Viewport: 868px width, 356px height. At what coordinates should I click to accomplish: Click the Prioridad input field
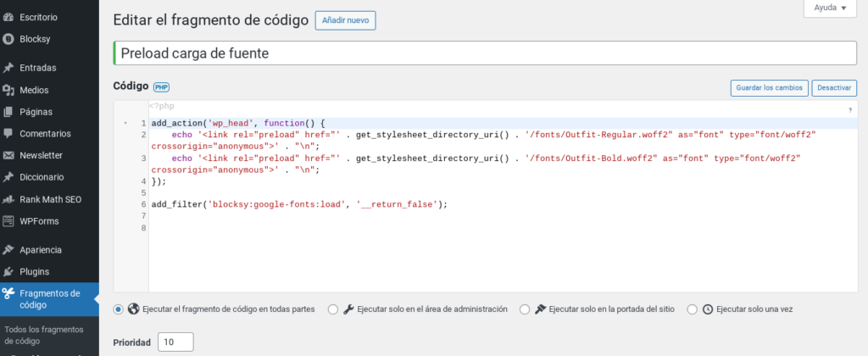point(175,342)
